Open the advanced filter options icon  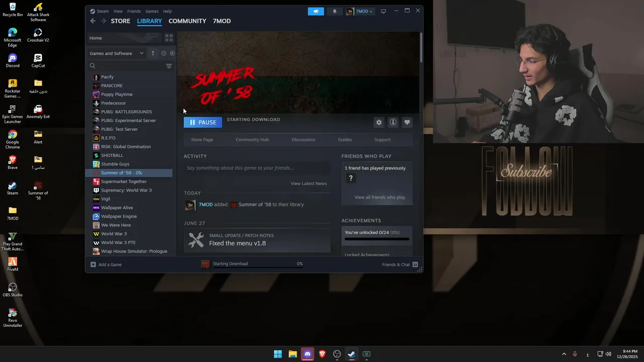click(x=169, y=66)
